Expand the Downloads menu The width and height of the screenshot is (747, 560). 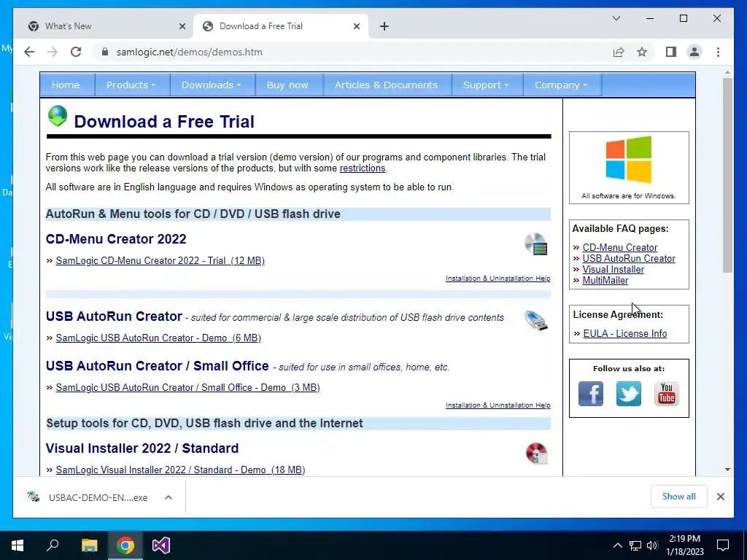click(x=211, y=85)
